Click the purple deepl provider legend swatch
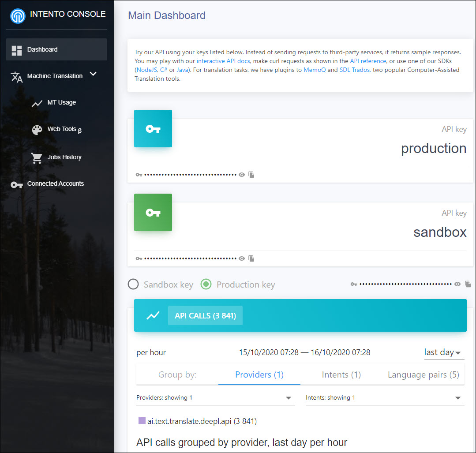476x453 pixels. [x=142, y=421]
